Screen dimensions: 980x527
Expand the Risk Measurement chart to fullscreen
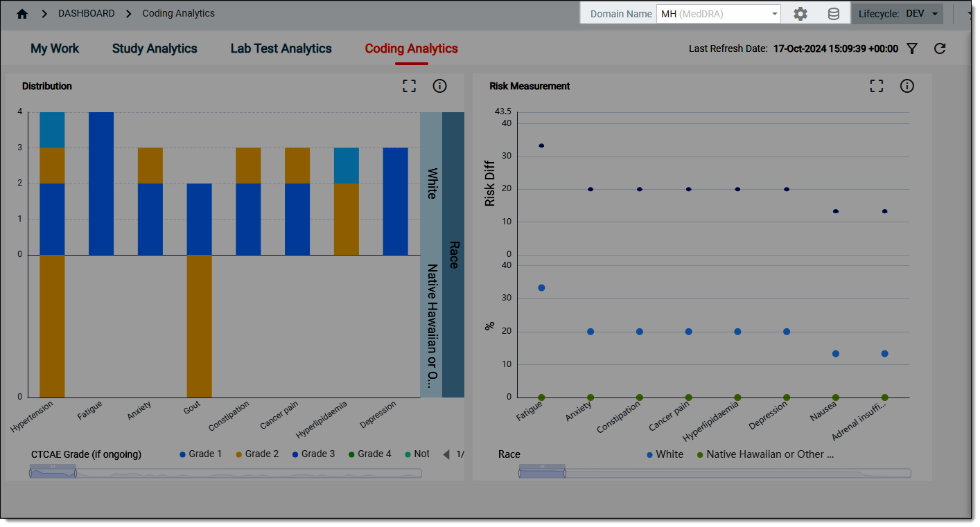coord(877,86)
